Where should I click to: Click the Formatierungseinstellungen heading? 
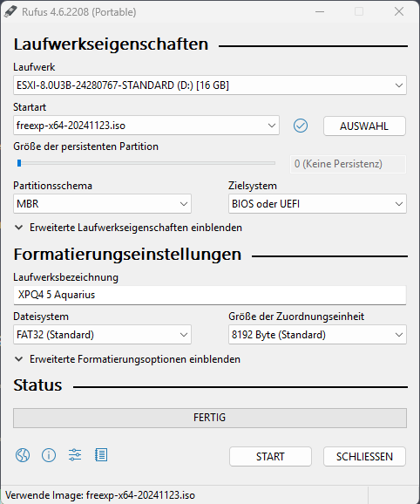click(127, 255)
